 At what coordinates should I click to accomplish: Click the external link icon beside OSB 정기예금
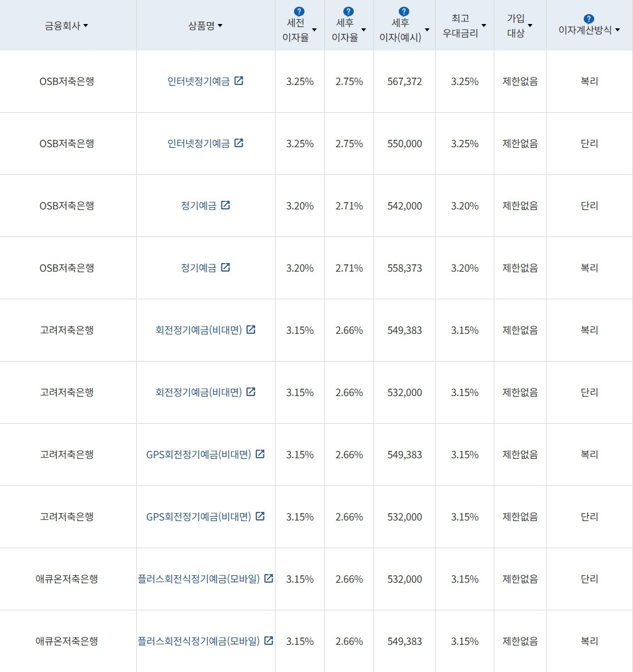click(226, 205)
